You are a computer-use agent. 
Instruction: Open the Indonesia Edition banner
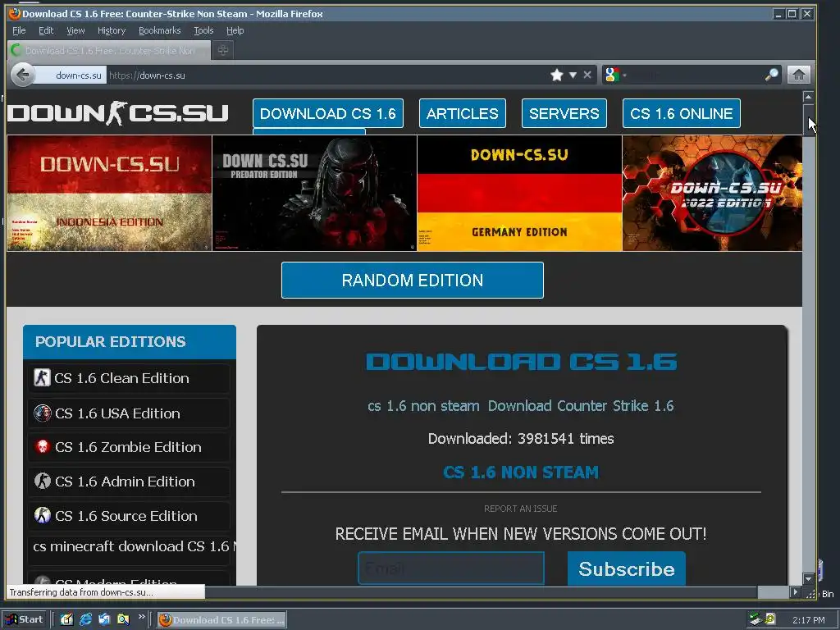(x=109, y=193)
